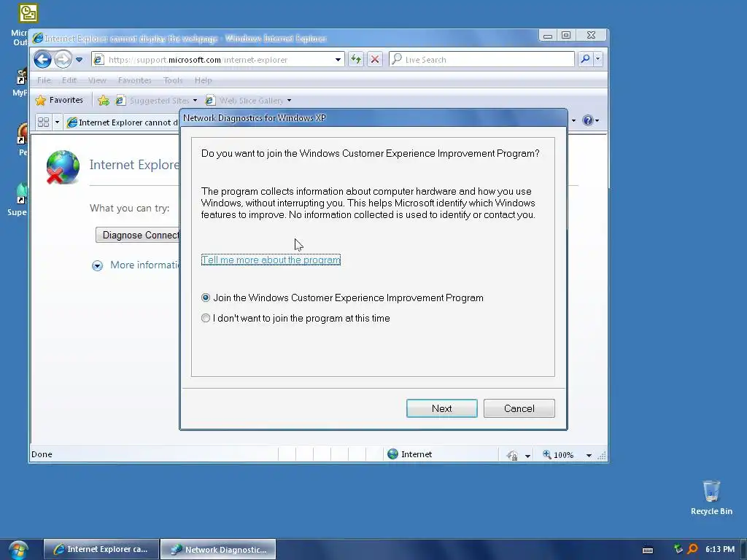Open the Favorites star button
This screenshot has width=747, height=560.
tap(59, 100)
